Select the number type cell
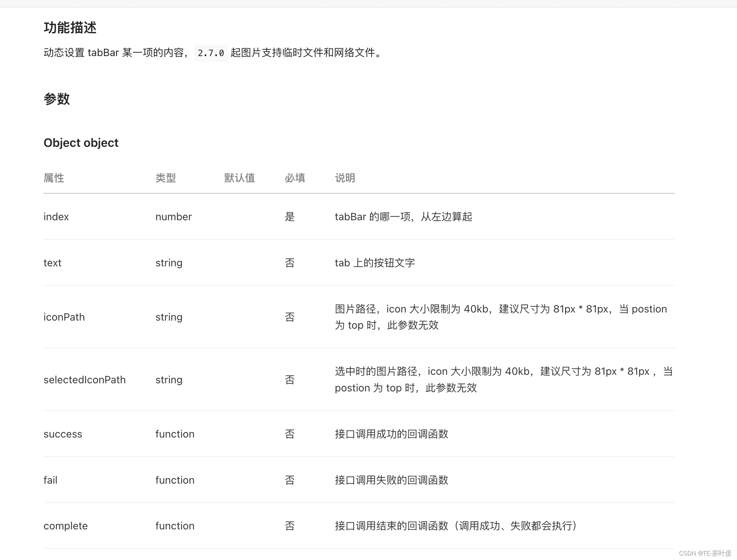 click(x=173, y=217)
